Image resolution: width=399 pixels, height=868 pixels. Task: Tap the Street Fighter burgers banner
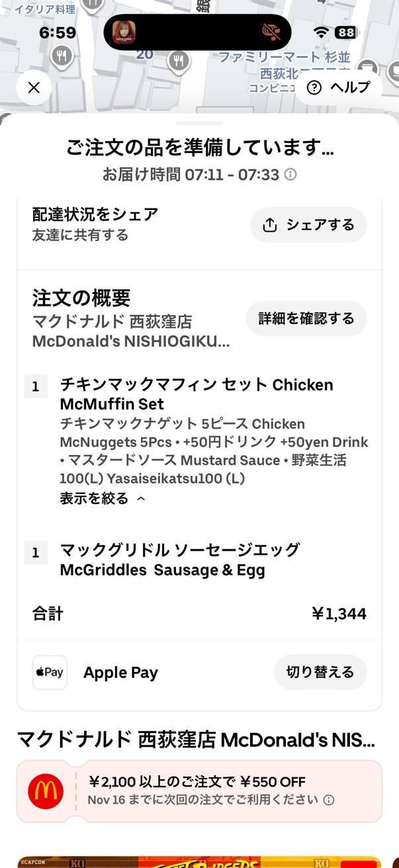click(x=199, y=861)
